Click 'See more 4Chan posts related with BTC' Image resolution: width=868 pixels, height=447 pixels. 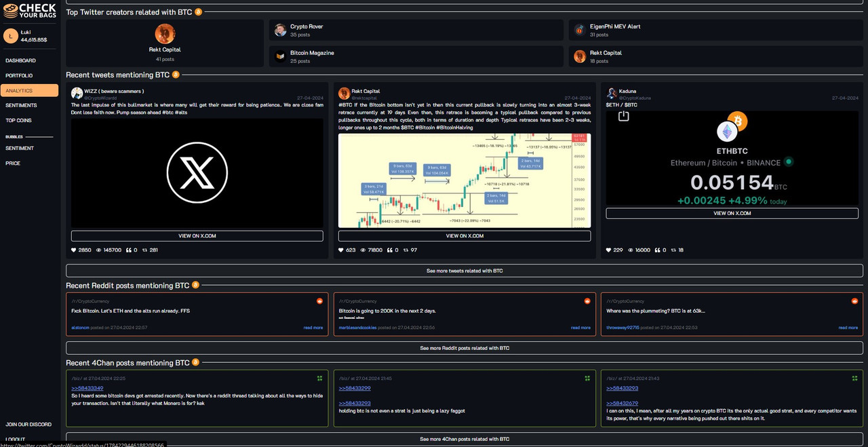[465, 439]
